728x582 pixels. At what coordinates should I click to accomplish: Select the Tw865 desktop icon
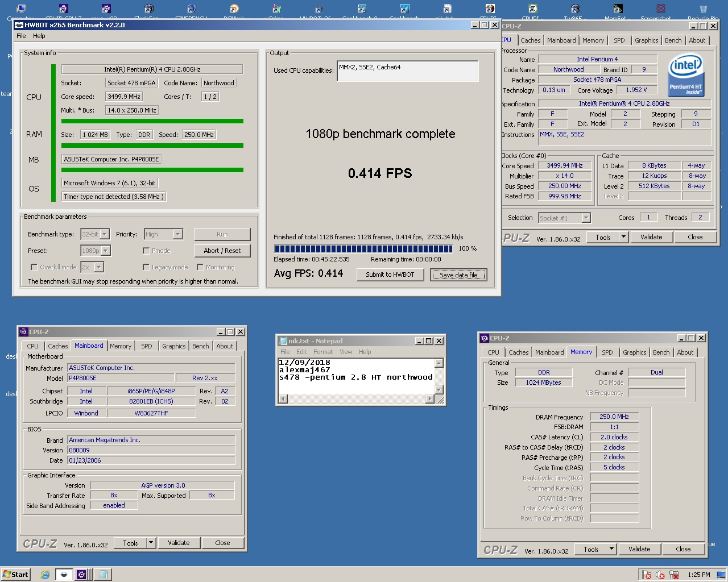(x=575, y=9)
